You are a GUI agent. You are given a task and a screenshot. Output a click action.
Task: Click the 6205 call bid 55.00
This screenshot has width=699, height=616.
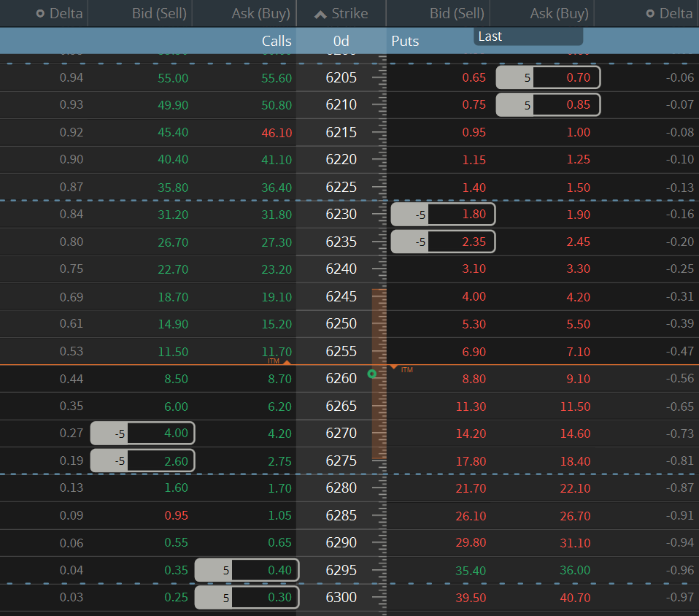[x=173, y=78]
